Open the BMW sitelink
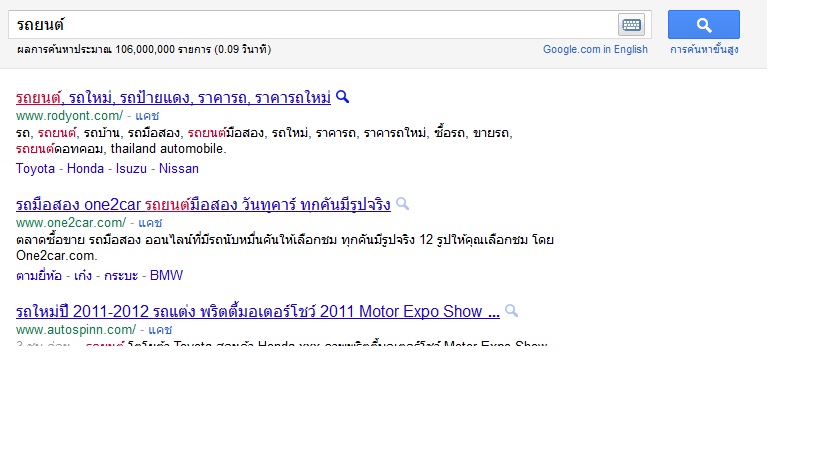The width and height of the screenshot is (819, 460). (166, 276)
